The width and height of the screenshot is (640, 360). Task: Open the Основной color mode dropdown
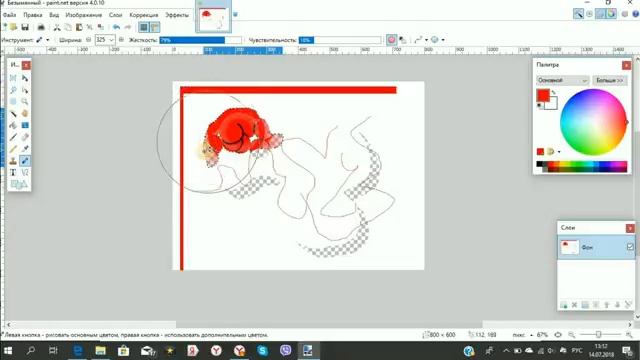(562, 80)
